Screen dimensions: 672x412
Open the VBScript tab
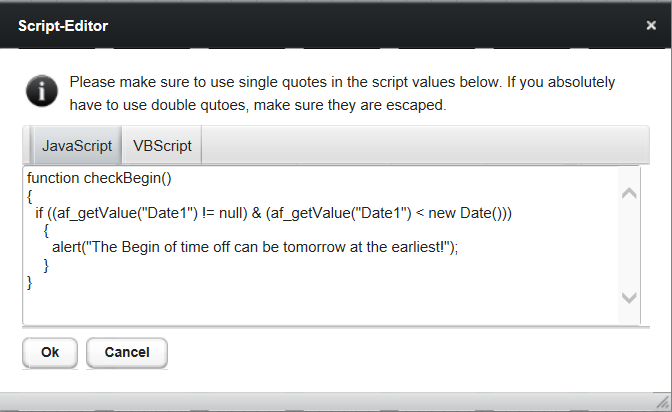point(162,146)
